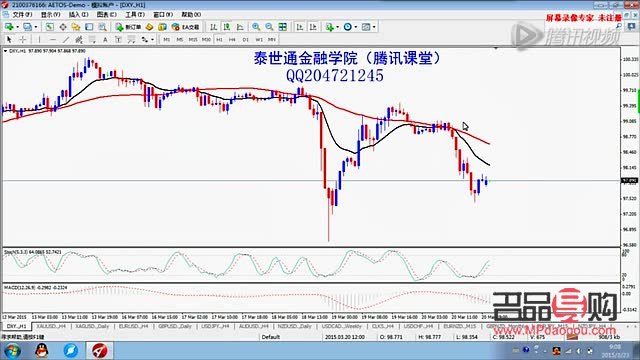Switch to M15 timeframe
This screenshot has width=640, height=360.
193,40
